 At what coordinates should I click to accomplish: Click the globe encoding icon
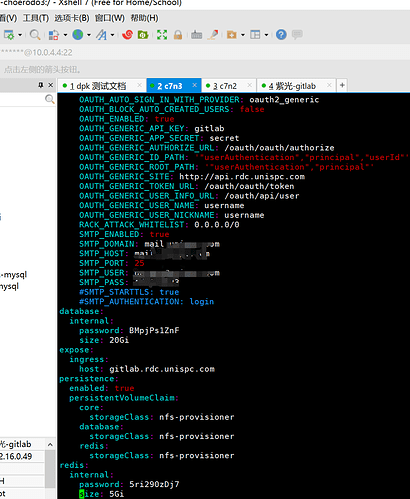78,35
